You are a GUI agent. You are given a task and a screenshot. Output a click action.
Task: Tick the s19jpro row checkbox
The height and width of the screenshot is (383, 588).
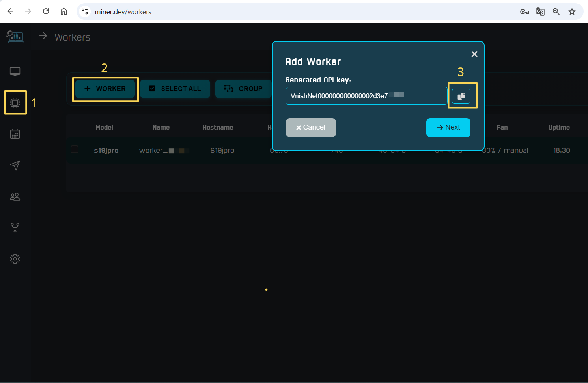point(75,149)
